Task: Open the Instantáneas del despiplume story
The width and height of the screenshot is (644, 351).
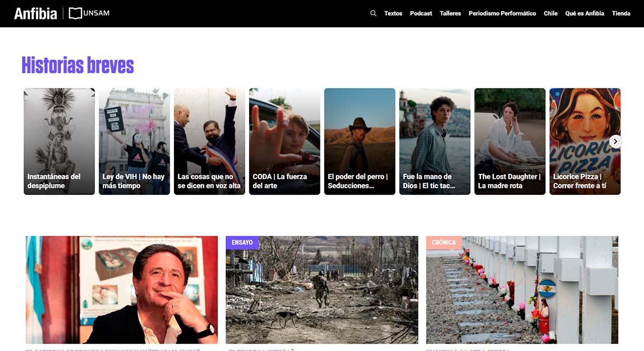Action: point(59,141)
